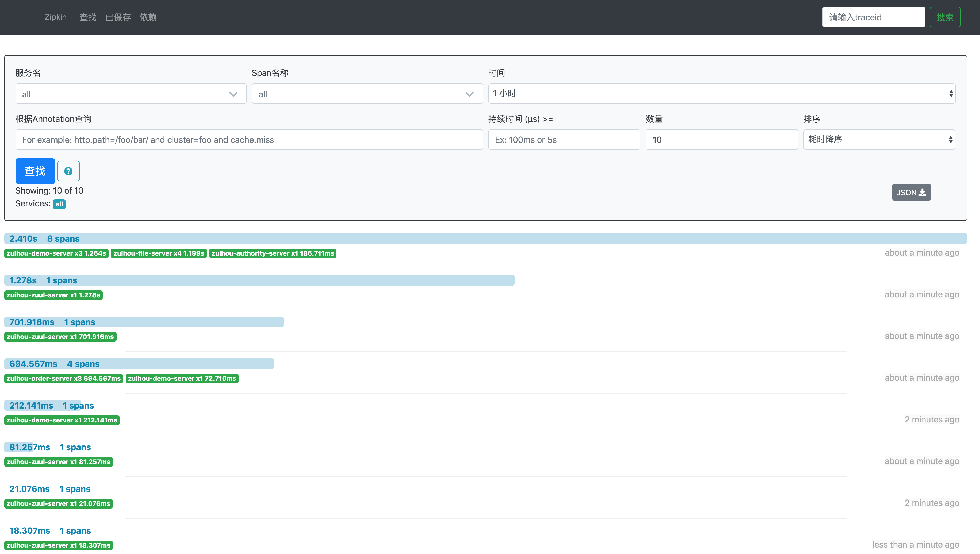Click the zuihou-file-server x4 service label
The height and width of the screenshot is (554, 980).
158,253
